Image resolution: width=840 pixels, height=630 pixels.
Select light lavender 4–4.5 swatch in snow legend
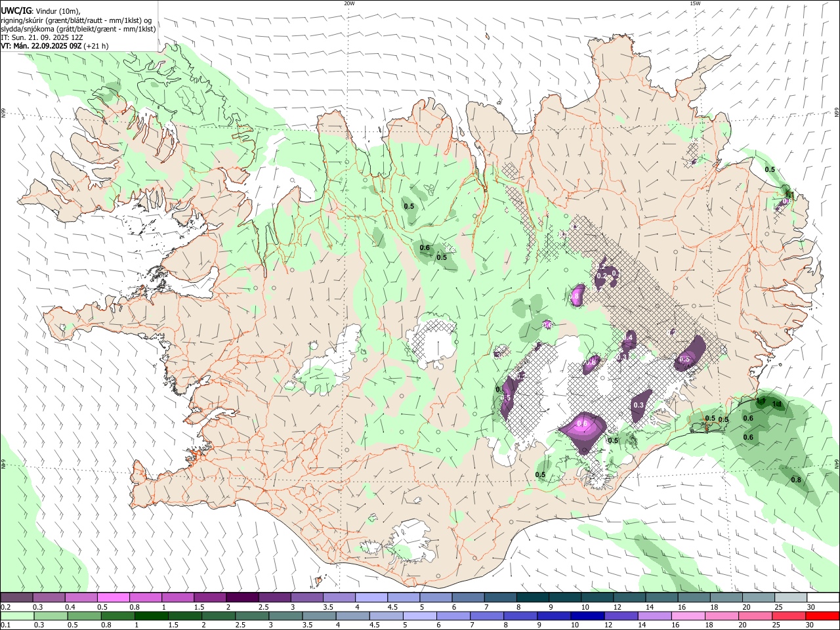click(x=371, y=597)
